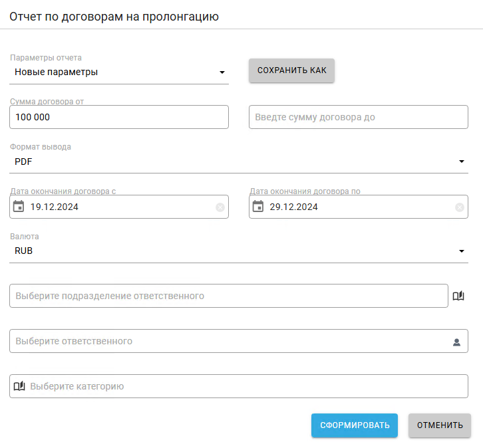The width and height of the screenshot is (483, 448).
Task: Clear the 29.12.2024 date value
Action: tap(459, 207)
